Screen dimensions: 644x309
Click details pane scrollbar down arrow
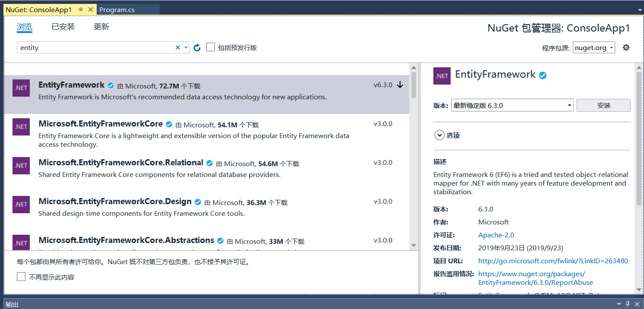pos(639,289)
